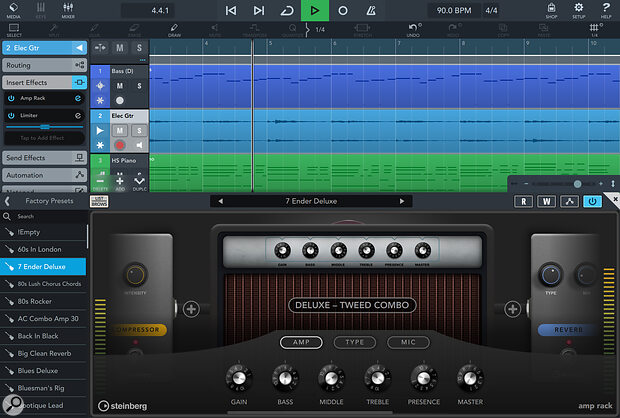Freeze the Bass (D) track
Viewport: 620px width, 418px height.
[100, 100]
